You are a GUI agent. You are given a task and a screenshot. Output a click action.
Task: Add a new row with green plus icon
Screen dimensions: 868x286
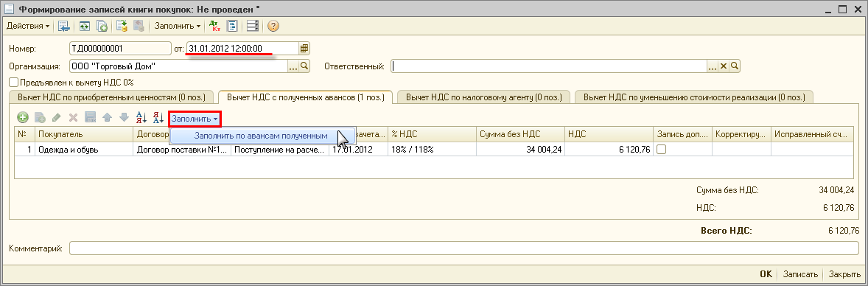point(23,117)
